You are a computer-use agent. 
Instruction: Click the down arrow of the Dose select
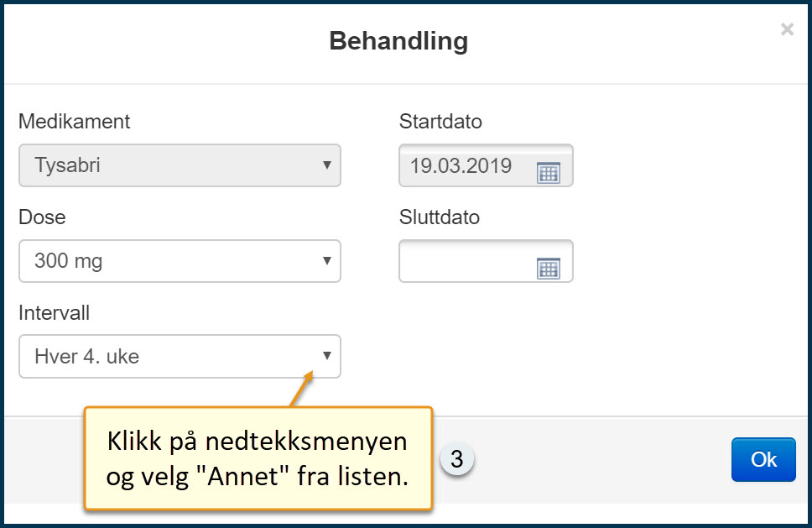click(x=326, y=260)
